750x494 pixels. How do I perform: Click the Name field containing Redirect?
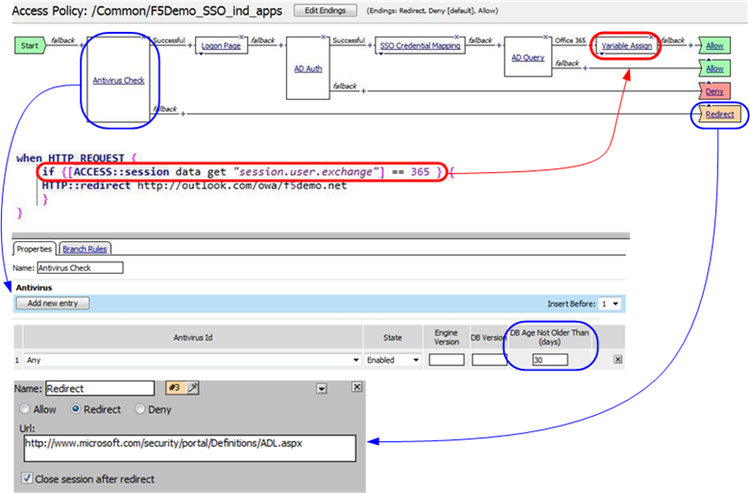[x=100, y=388]
